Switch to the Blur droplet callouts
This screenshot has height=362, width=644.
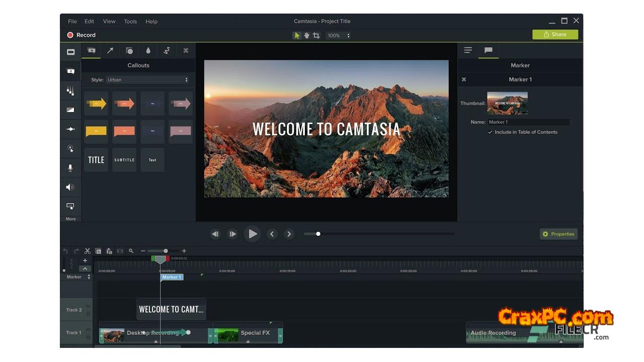(148, 51)
